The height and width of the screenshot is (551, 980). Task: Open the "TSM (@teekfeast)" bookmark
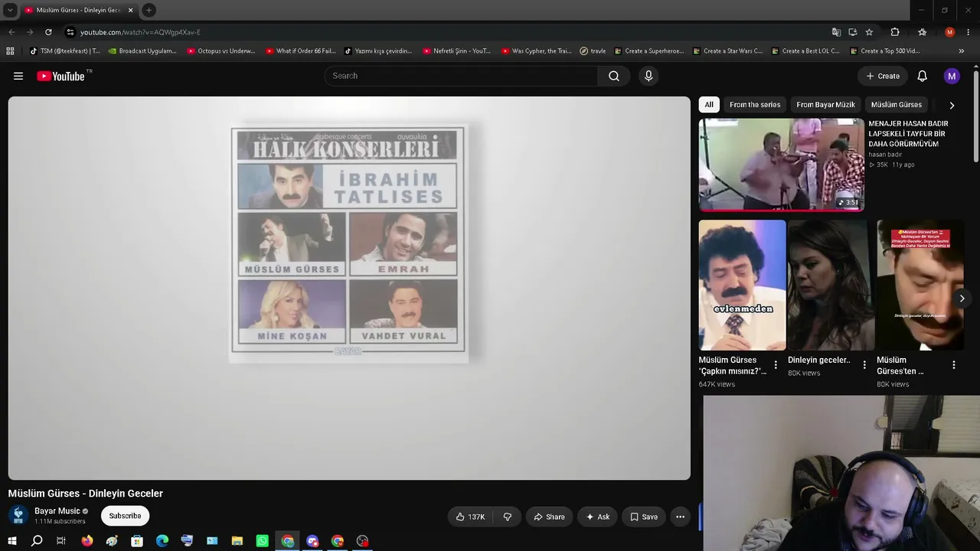[x=65, y=51]
